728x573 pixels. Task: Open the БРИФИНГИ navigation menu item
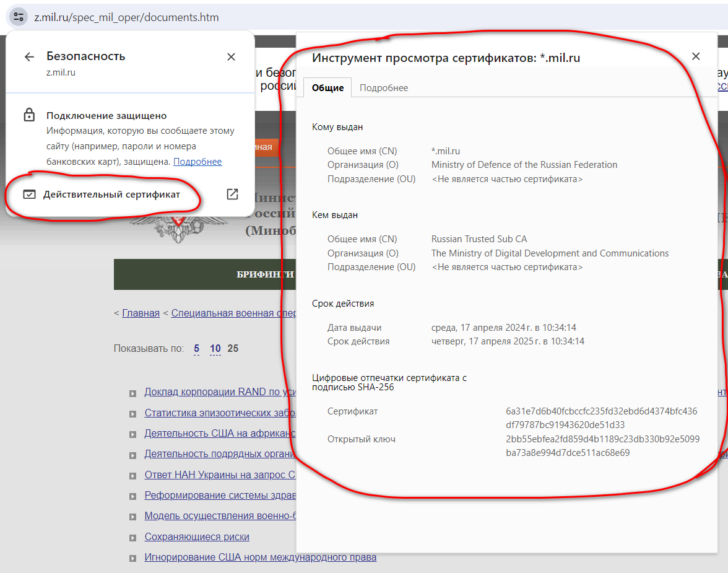pyautogui.click(x=265, y=274)
